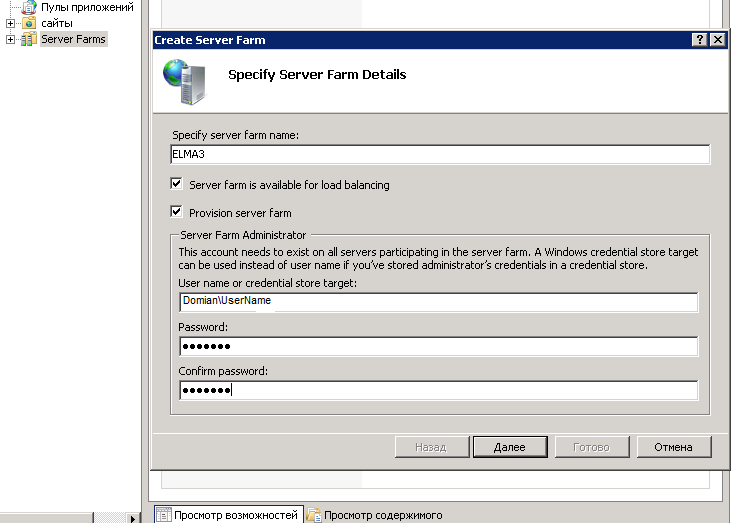
Task: Click the dialog help question mark button
Action: (x=699, y=40)
